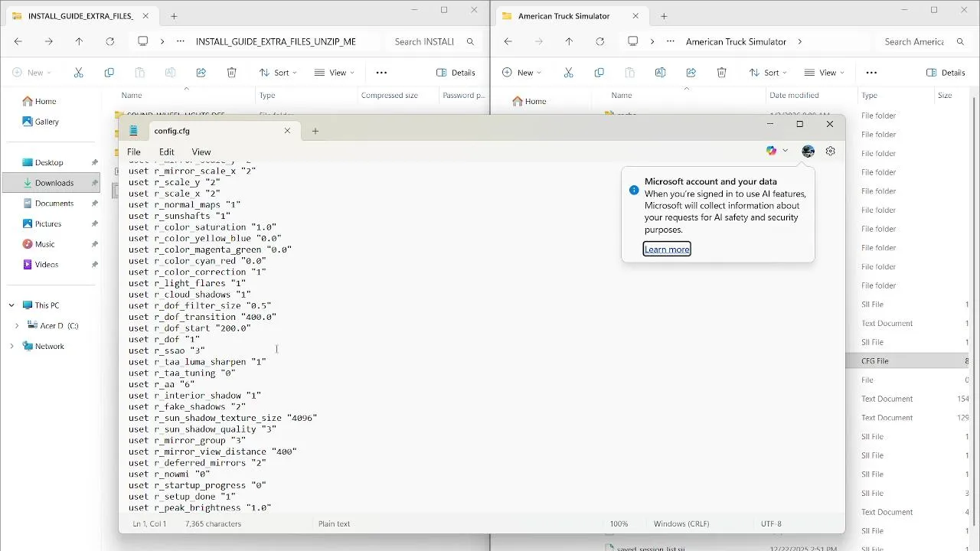Click New button in American Truck Simulator window
The width and height of the screenshot is (980, 551).
pos(521,73)
